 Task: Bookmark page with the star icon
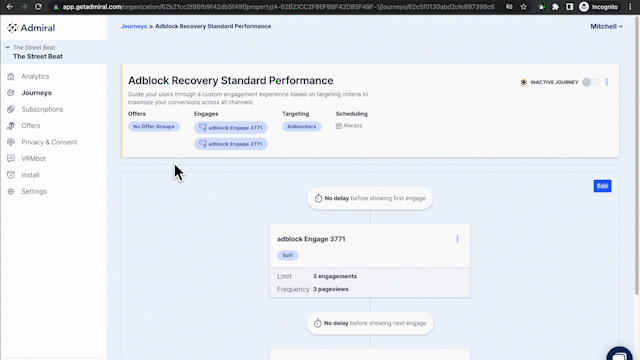[524, 7]
